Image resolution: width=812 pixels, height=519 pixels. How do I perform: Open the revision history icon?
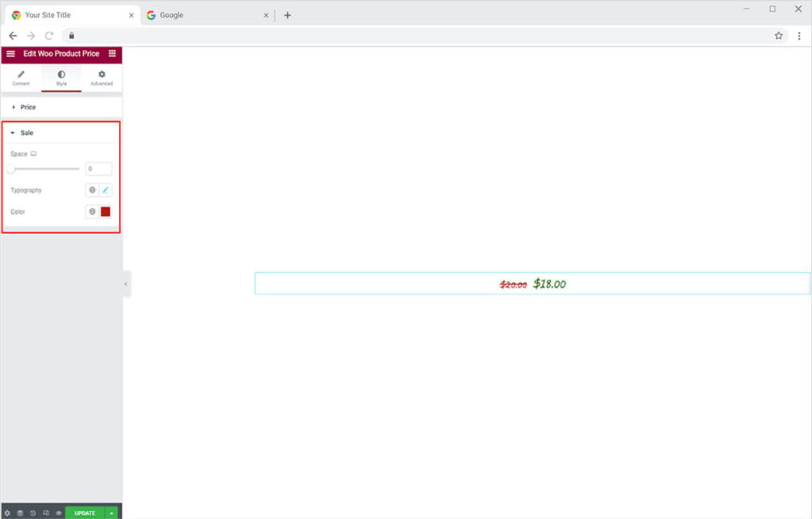[x=33, y=513]
